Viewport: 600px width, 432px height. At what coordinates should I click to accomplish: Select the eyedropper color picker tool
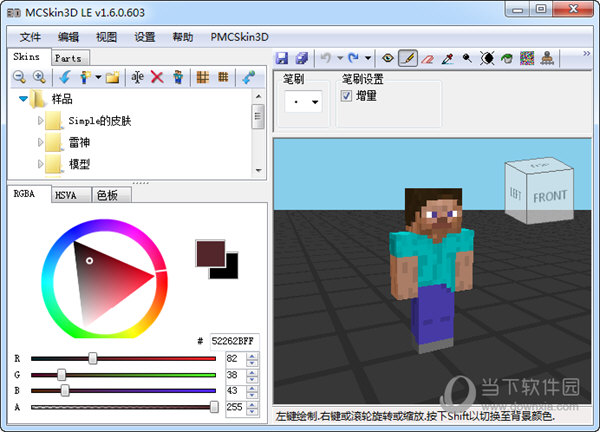tap(447, 58)
